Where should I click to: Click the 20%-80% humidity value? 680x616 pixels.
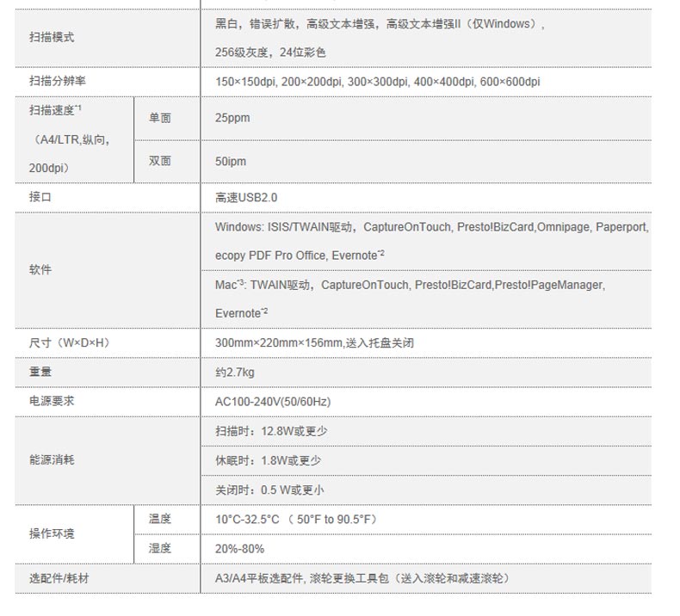pos(239,548)
